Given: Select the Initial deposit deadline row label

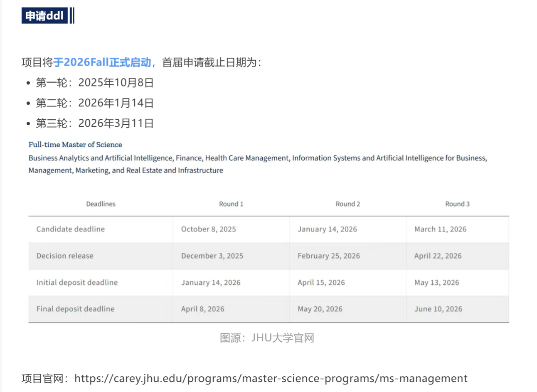Looking at the screenshot, I should click(77, 283).
